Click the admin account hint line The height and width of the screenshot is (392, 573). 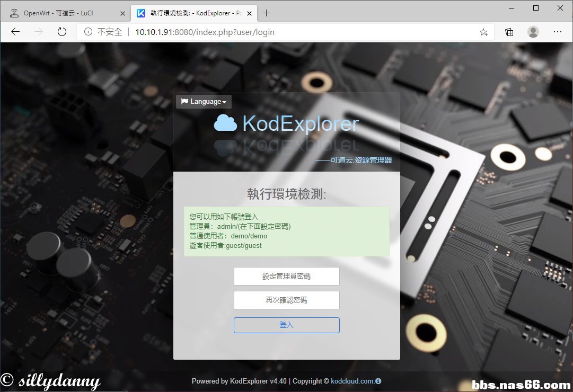coord(240,227)
